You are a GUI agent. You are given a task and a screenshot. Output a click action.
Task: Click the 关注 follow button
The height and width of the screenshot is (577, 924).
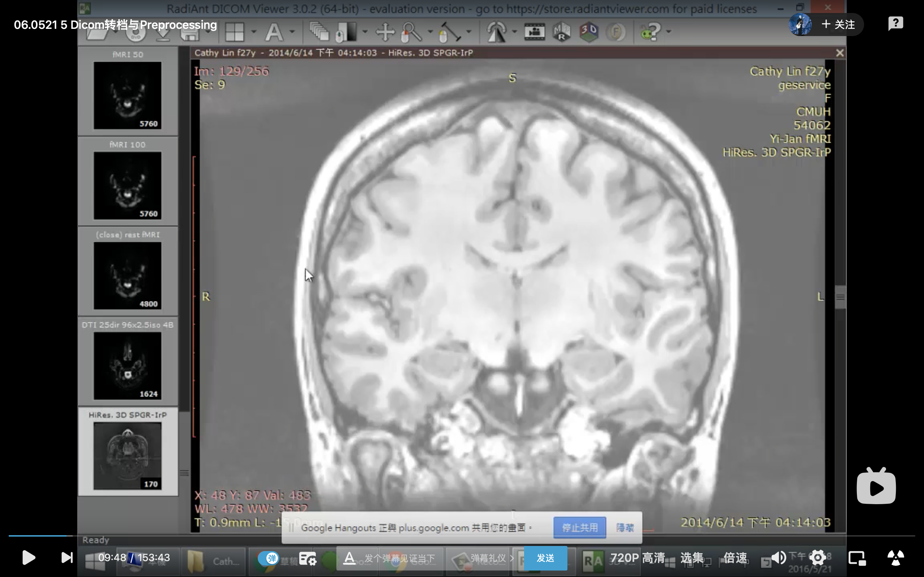point(838,25)
